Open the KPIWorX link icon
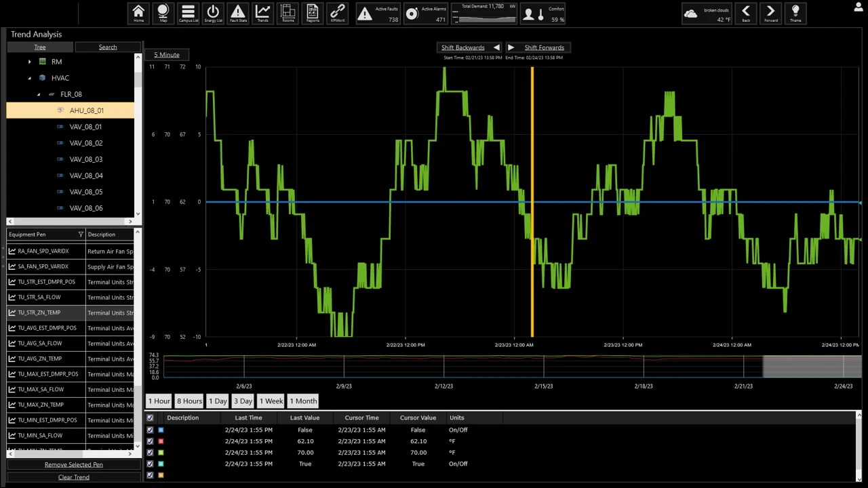Image resolution: width=868 pixels, height=488 pixels. [x=337, y=13]
